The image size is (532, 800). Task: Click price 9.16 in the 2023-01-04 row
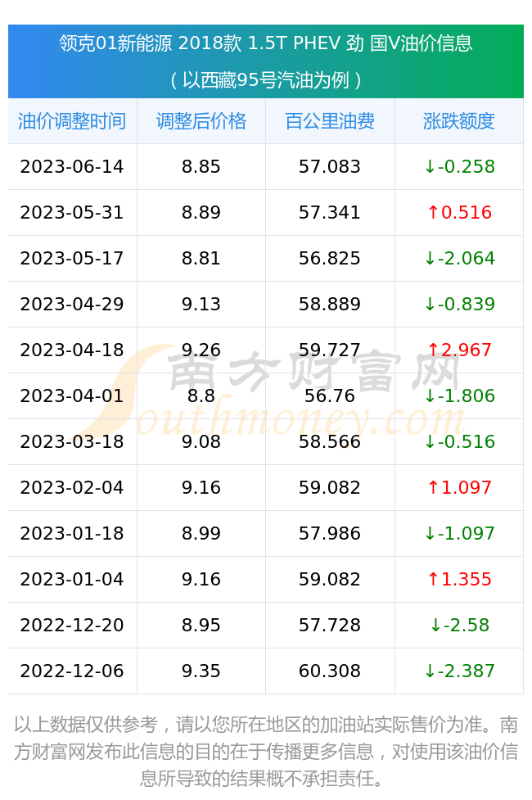[x=201, y=580]
